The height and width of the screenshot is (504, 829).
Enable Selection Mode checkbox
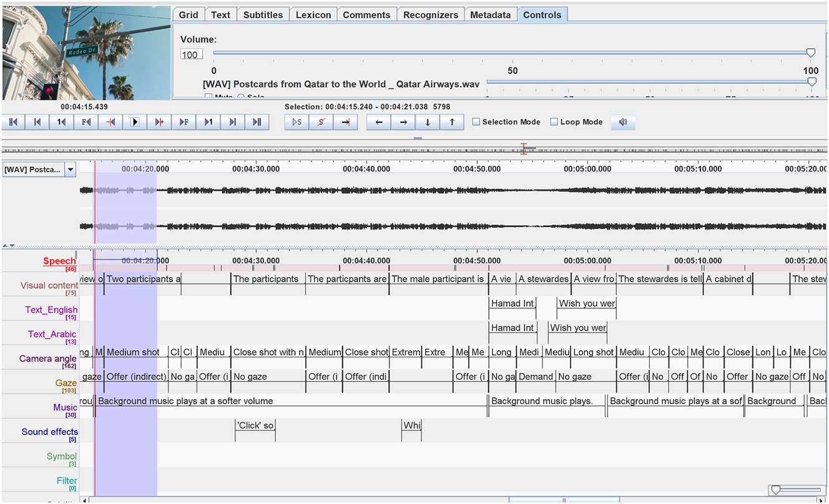point(476,122)
